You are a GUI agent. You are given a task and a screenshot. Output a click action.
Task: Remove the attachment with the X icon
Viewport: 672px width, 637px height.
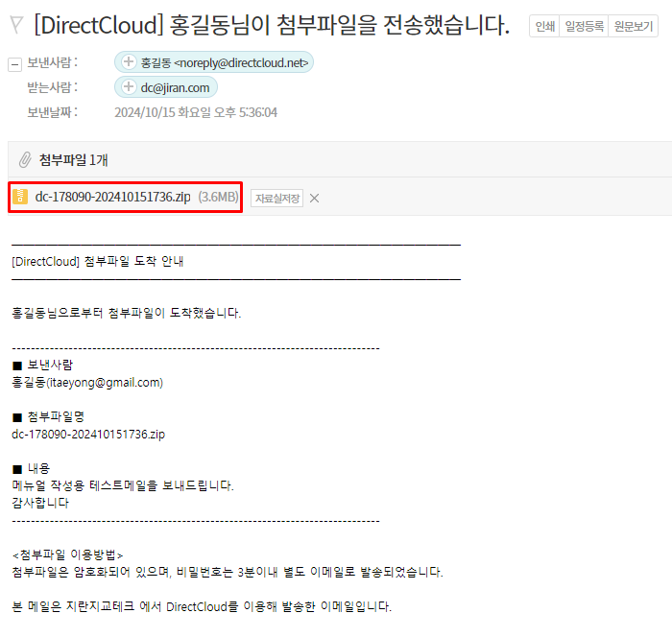click(314, 199)
